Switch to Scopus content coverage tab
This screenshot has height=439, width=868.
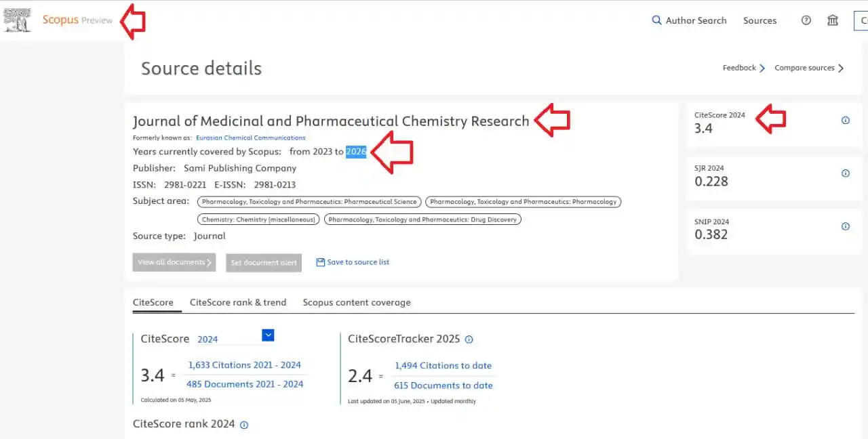coord(357,302)
